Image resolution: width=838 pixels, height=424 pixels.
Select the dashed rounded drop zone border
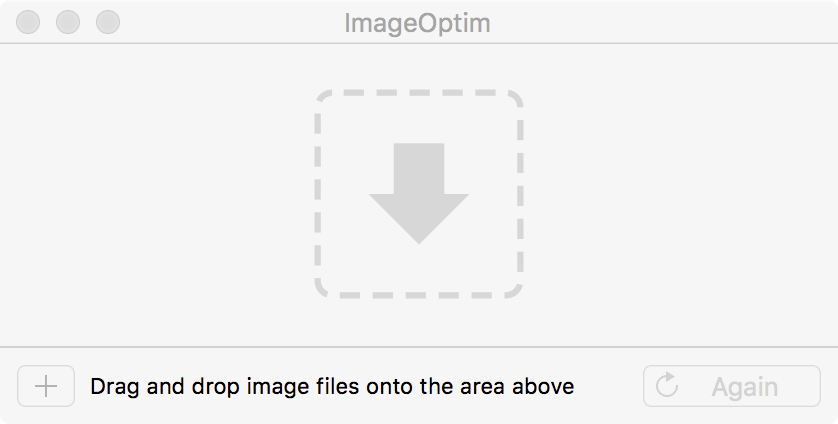tap(418, 194)
